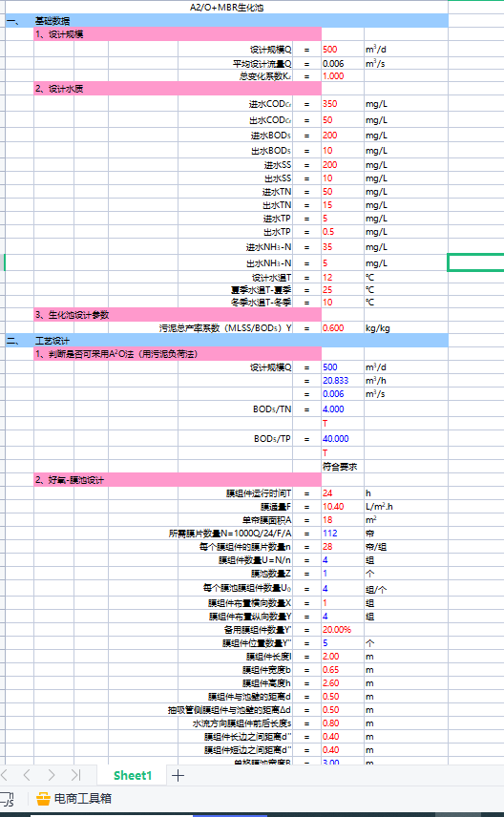
Task: Select the 出水SS label cell
Action: tap(235, 178)
